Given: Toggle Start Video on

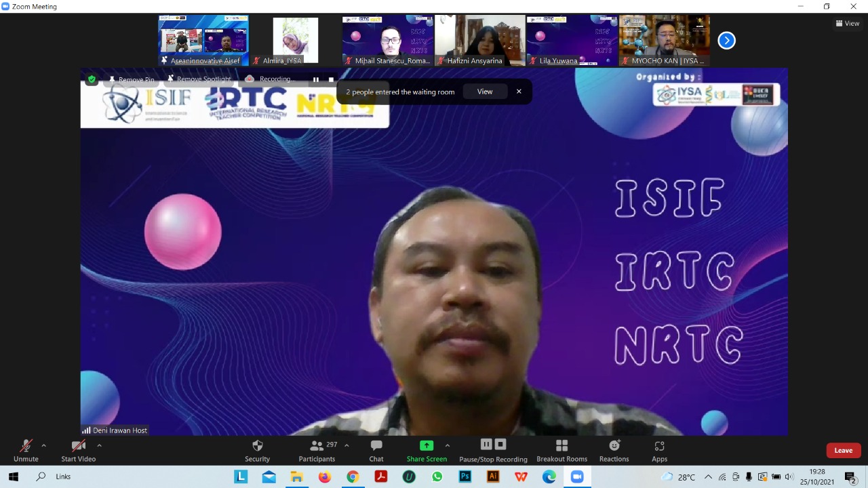Looking at the screenshot, I should pos(78,450).
